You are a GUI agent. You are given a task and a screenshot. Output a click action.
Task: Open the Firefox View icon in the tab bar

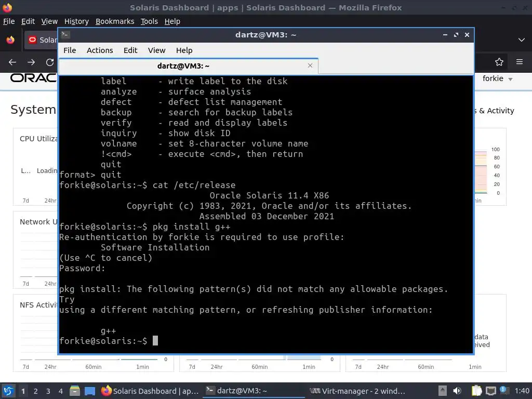tap(10, 39)
